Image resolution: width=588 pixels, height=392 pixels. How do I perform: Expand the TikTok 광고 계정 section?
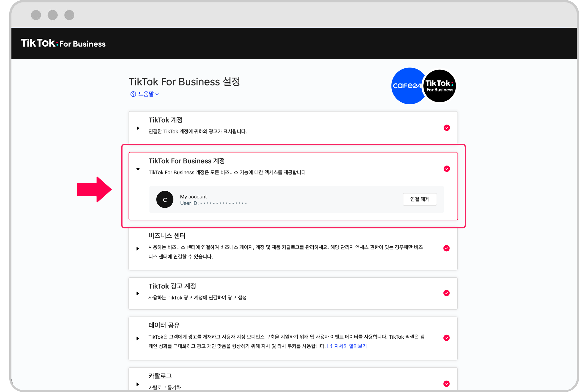(138, 293)
